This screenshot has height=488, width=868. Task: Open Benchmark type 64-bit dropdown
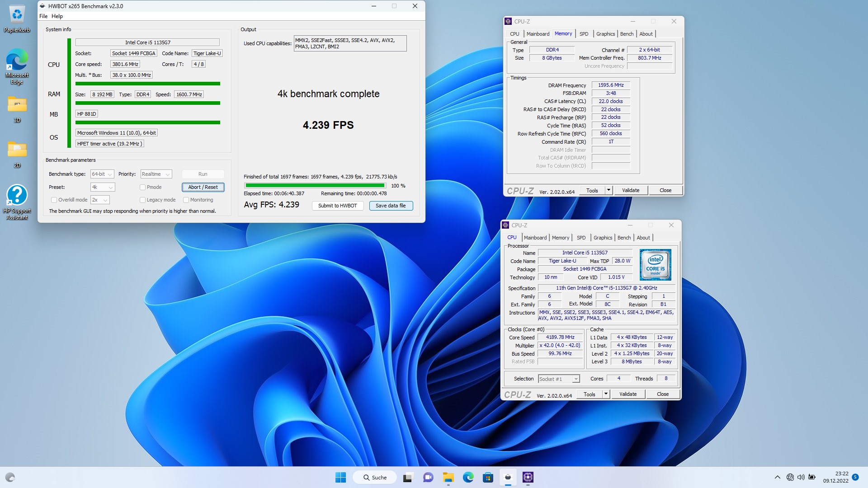point(102,174)
